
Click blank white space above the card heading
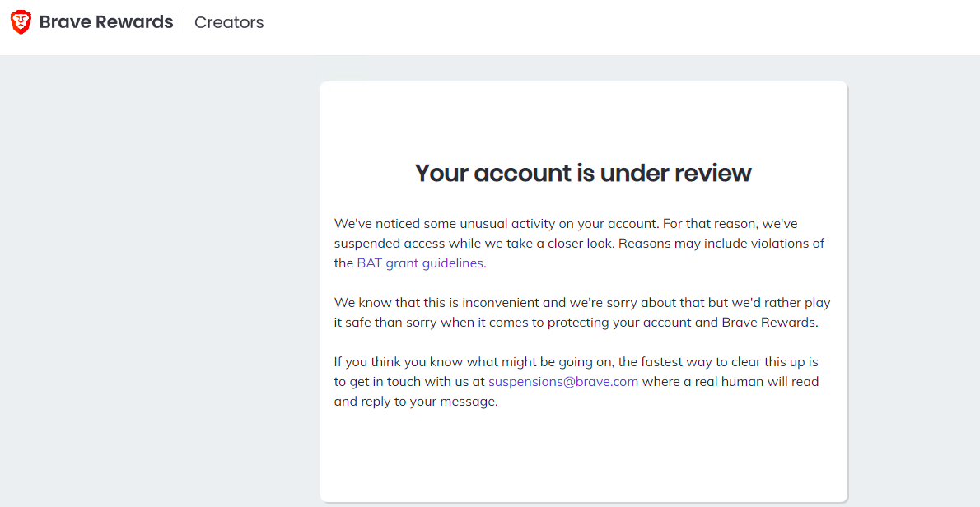583,119
